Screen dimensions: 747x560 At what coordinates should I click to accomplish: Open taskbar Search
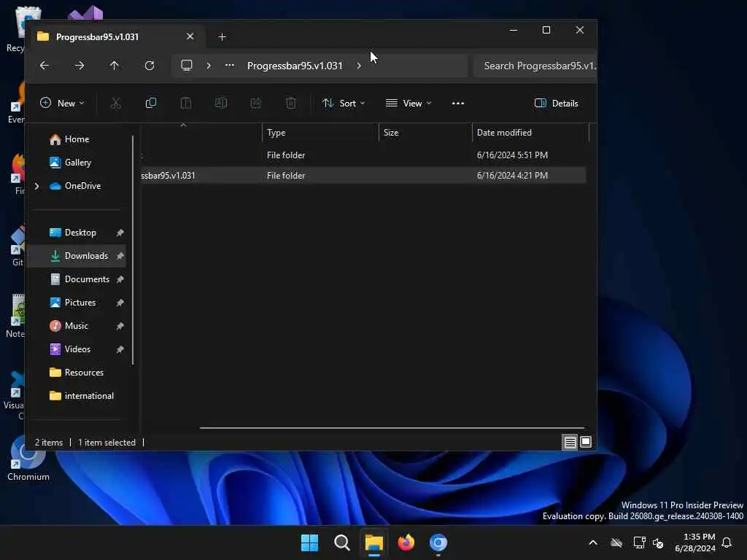pos(342,542)
